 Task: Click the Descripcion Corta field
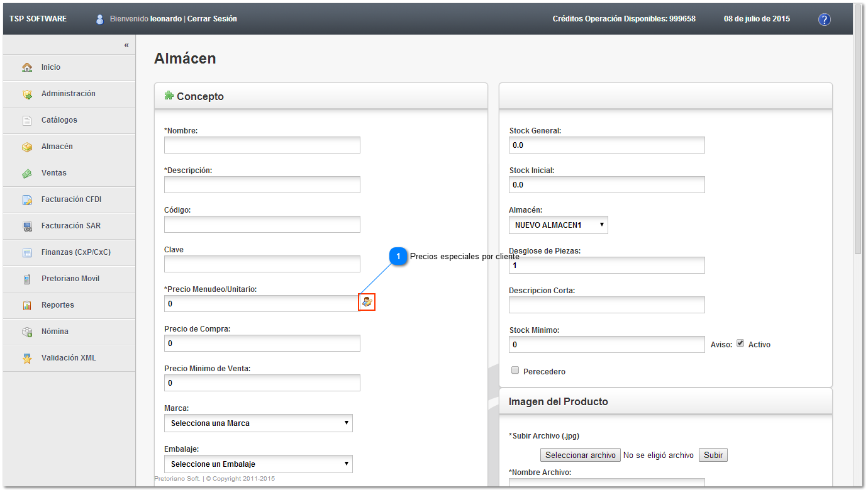pyautogui.click(x=607, y=305)
